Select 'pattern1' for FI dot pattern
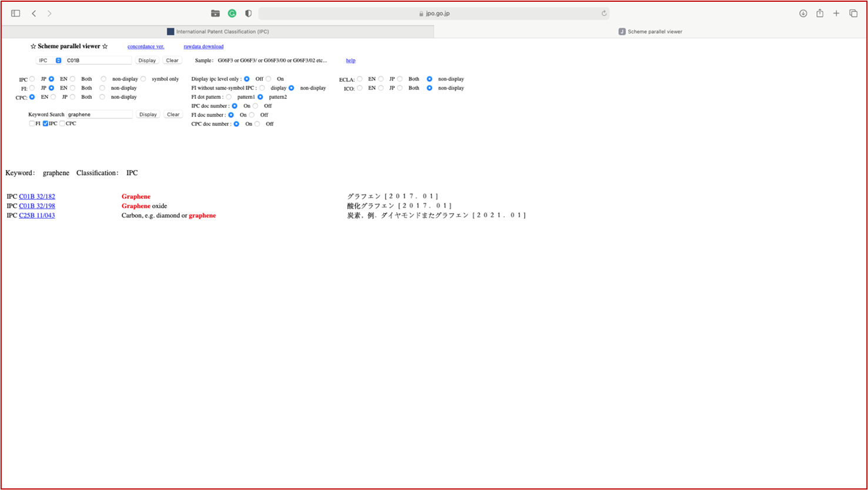The image size is (868, 490). coord(229,97)
